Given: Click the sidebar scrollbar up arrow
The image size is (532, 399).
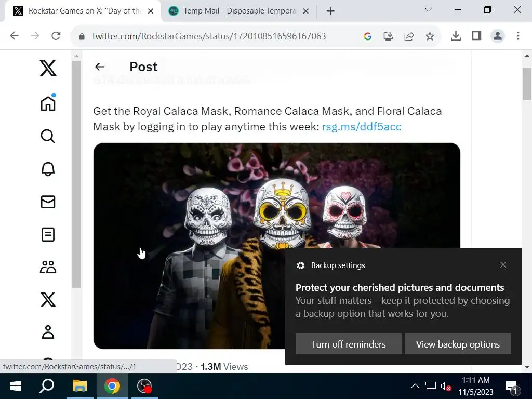Looking at the screenshot, I should tap(76, 56).
